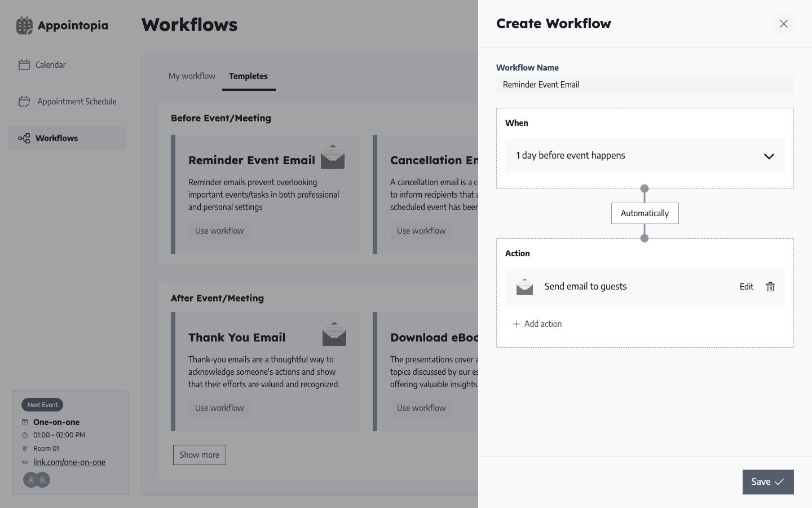Click the envelope icon beside Send email to guests
The height and width of the screenshot is (508, 812).
tap(524, 287)
